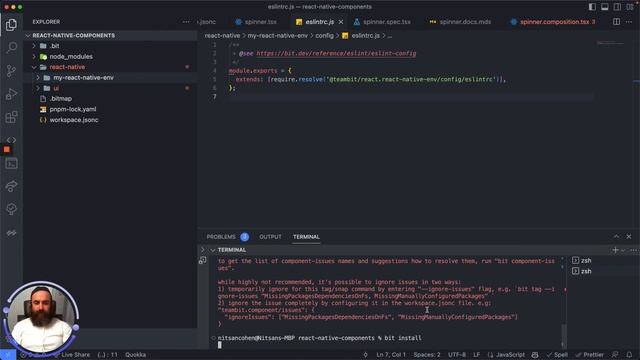Change indentation via Spaces: 2
The width and height of the screenshot is (640, 360).
coord(427,355)
